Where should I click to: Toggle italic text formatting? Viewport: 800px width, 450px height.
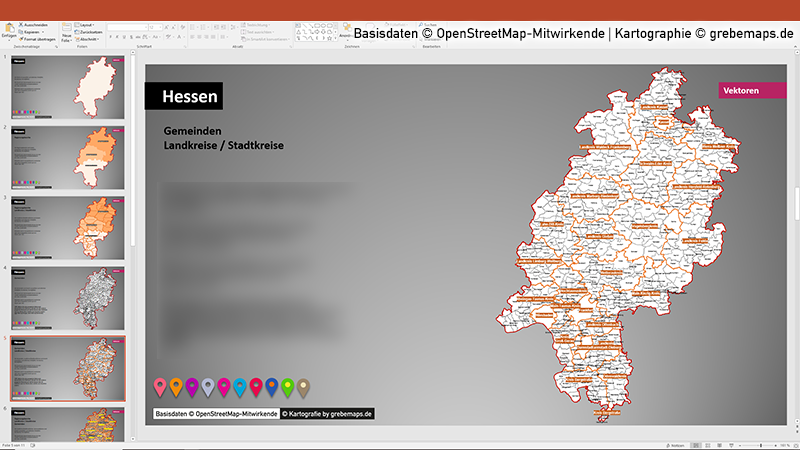coord(116,38)
